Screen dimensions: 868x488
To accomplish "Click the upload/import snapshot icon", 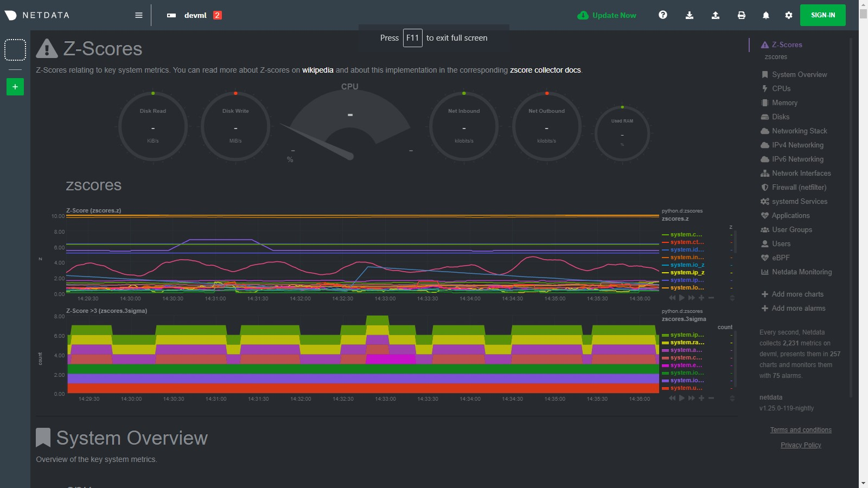I will (716, 15).
